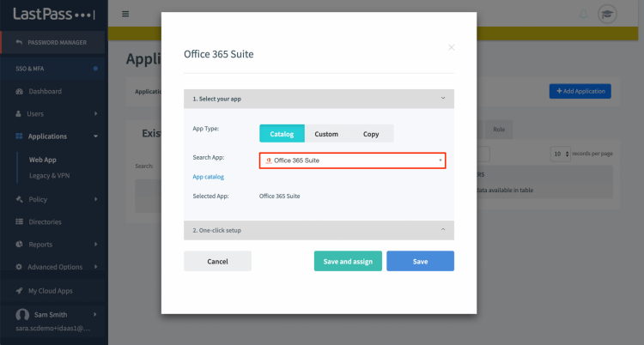Change the records per page selector
The width and height of the screenshot is (644, 345).
[x=560, y=154]
